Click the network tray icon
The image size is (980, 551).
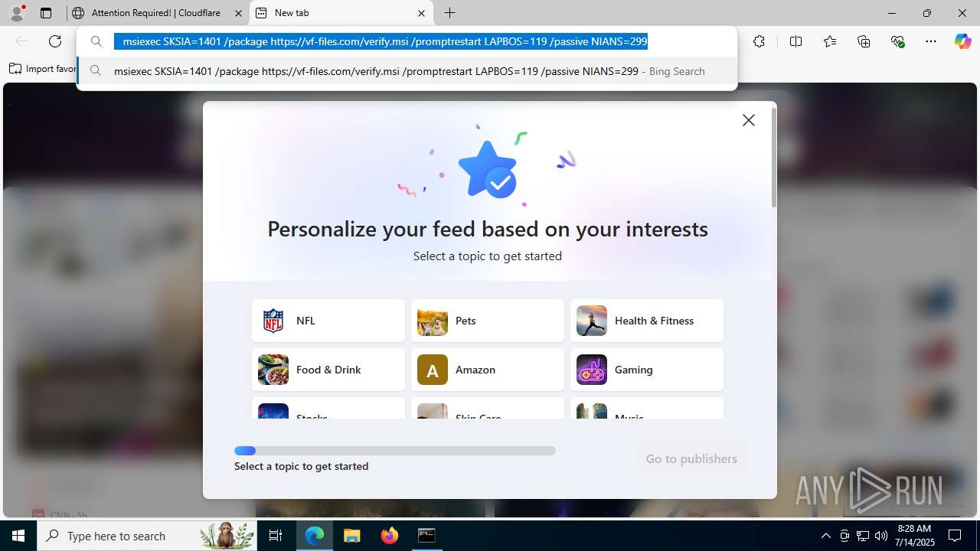click(863, 536)
